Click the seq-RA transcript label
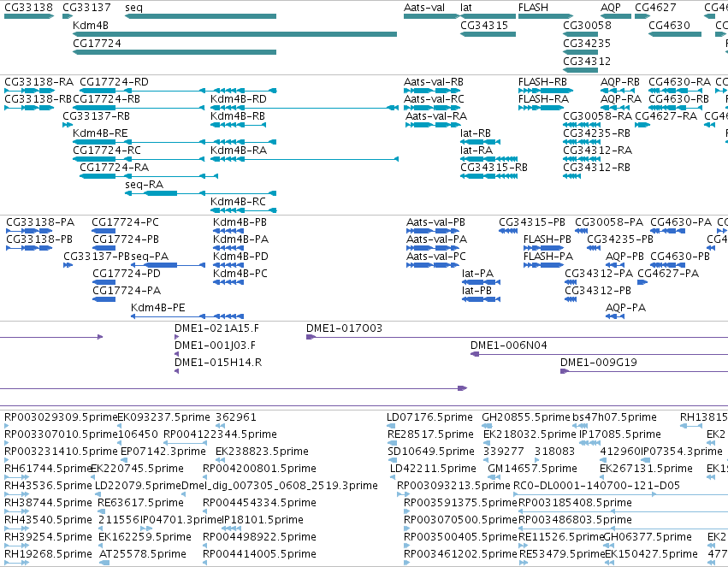 coord(144,184)
